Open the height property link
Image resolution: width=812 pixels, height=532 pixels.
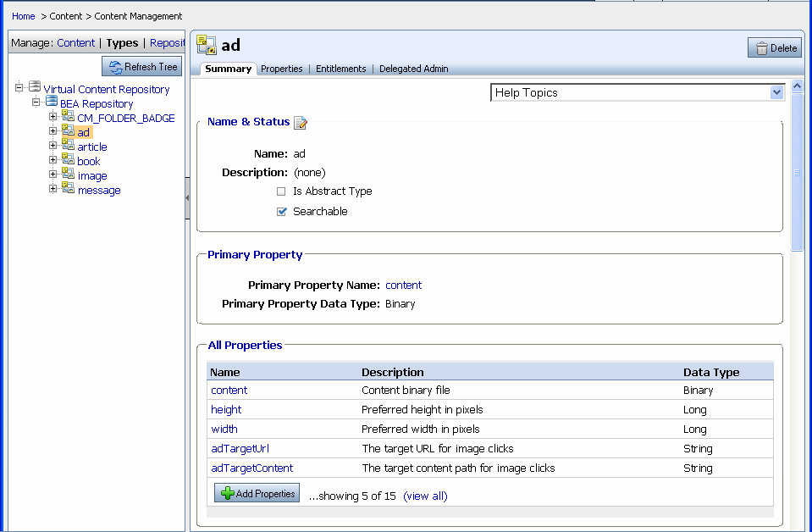(226, 410)
